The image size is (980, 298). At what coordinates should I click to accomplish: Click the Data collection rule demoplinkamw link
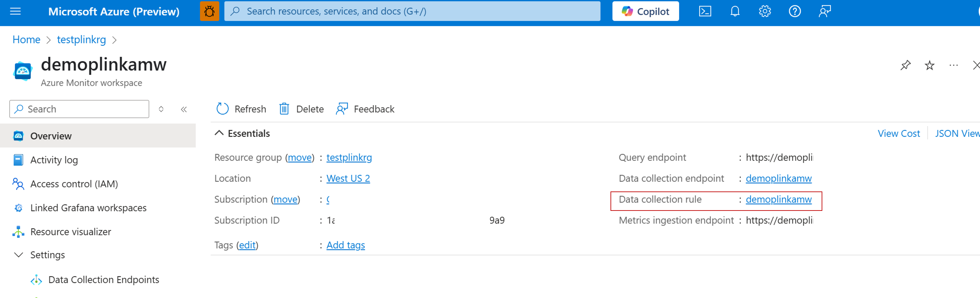pyautogui.click(x=778, y=199)
